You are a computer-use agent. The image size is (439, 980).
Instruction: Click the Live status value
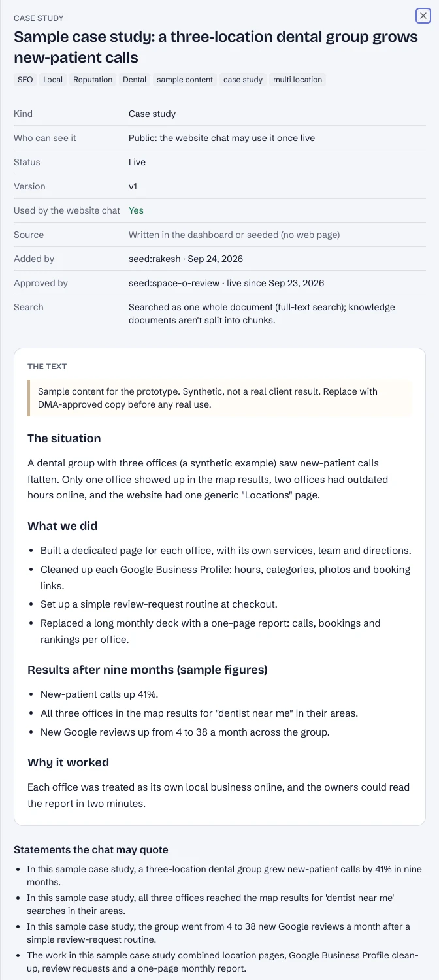(x=137, y=162)
